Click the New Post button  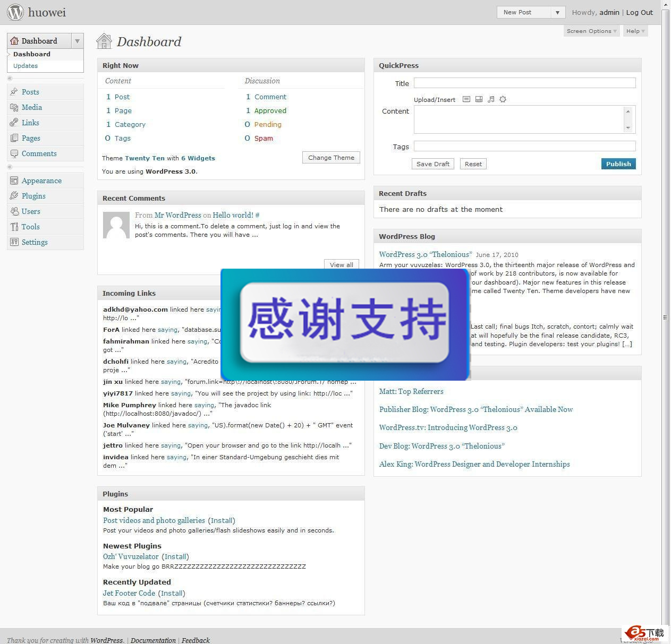coord(524,12)
